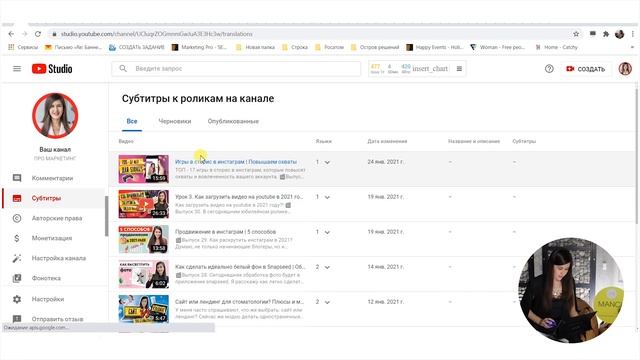Screen dimensions: 640x360
Task: Open the Игры в сторис video title link
Action: (x=236, y=162)
